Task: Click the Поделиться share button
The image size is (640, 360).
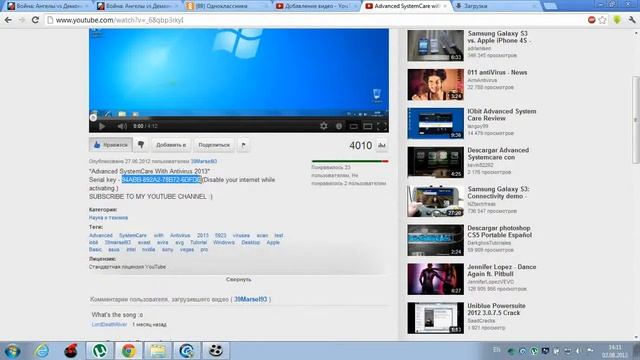Action: 214,145
